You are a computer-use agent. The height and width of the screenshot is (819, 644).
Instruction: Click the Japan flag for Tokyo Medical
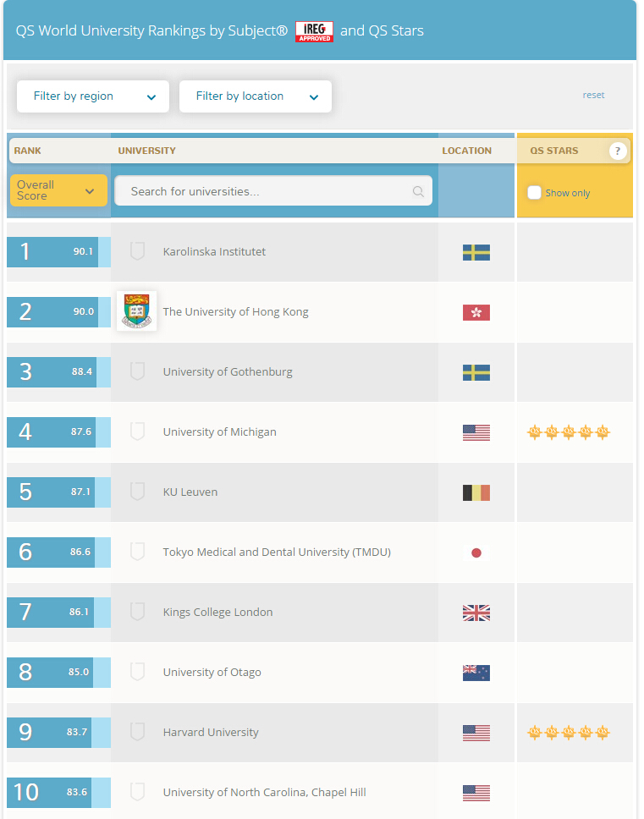[x=476, y=552]
